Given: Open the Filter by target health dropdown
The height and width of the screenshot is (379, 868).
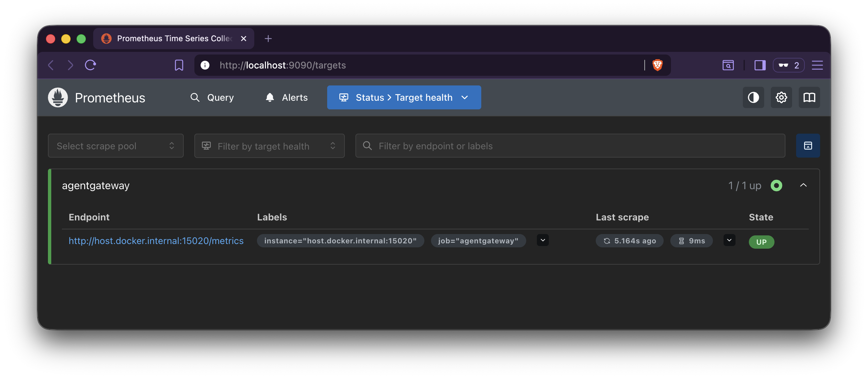Looking at the screenshot, I should (269, 146).
